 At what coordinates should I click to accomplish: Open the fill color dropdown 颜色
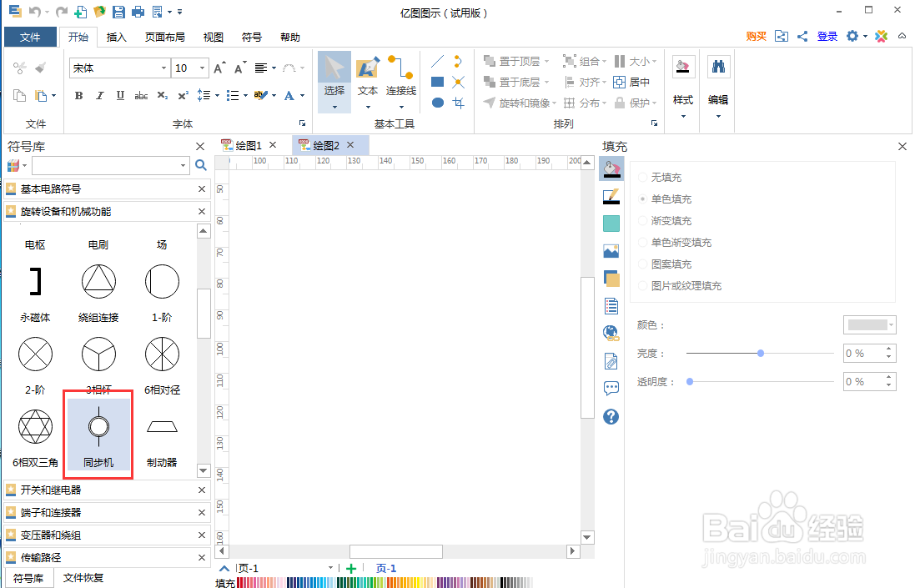click(869, 325)
